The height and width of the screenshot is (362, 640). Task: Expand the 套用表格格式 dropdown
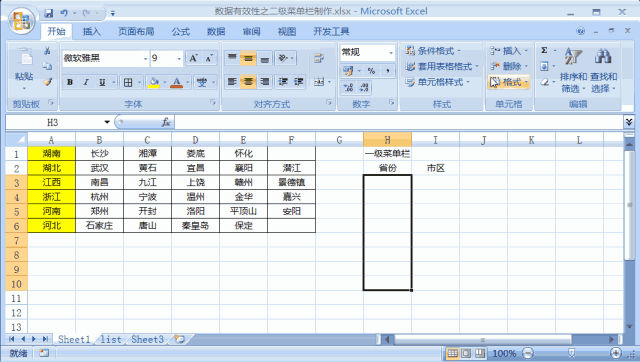477,66
